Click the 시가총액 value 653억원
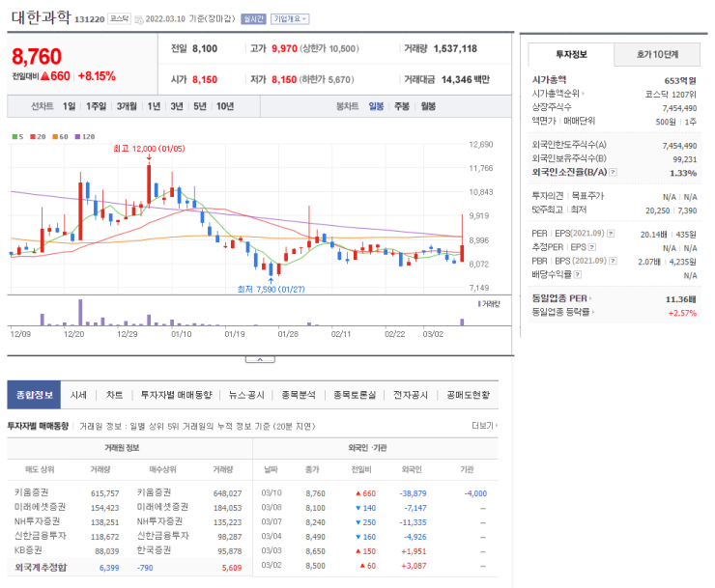 680,81
